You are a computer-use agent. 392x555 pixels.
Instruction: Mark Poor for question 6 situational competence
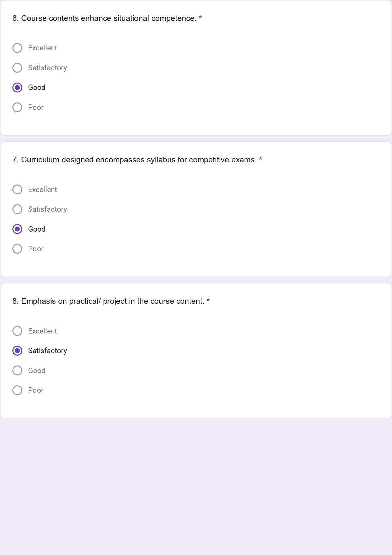point(17,107)
